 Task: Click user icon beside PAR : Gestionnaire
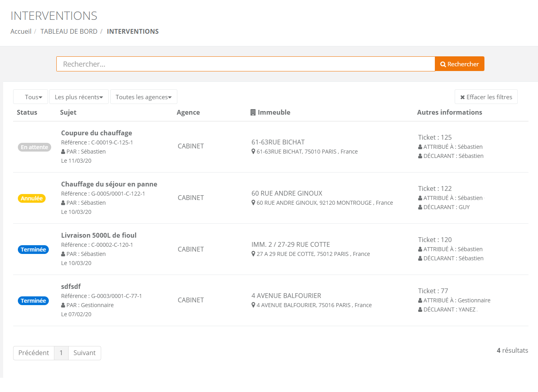click(63, 305)
